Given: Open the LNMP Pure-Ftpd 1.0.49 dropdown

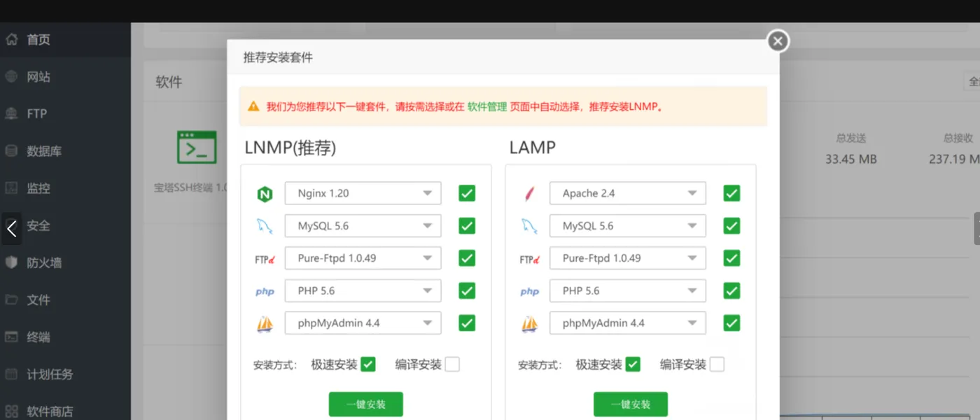Looking at the screenshot, I should (363, 258).
